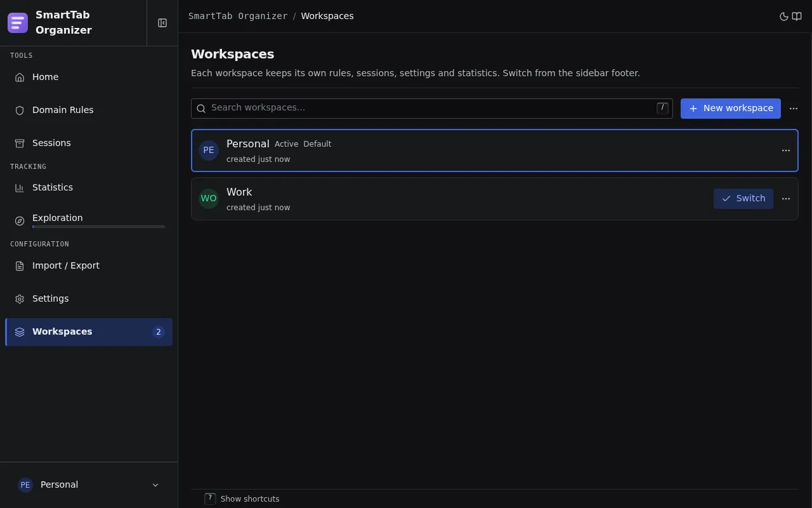
Task: Open the more options menu beside New workspace
Action: point(794,109)
